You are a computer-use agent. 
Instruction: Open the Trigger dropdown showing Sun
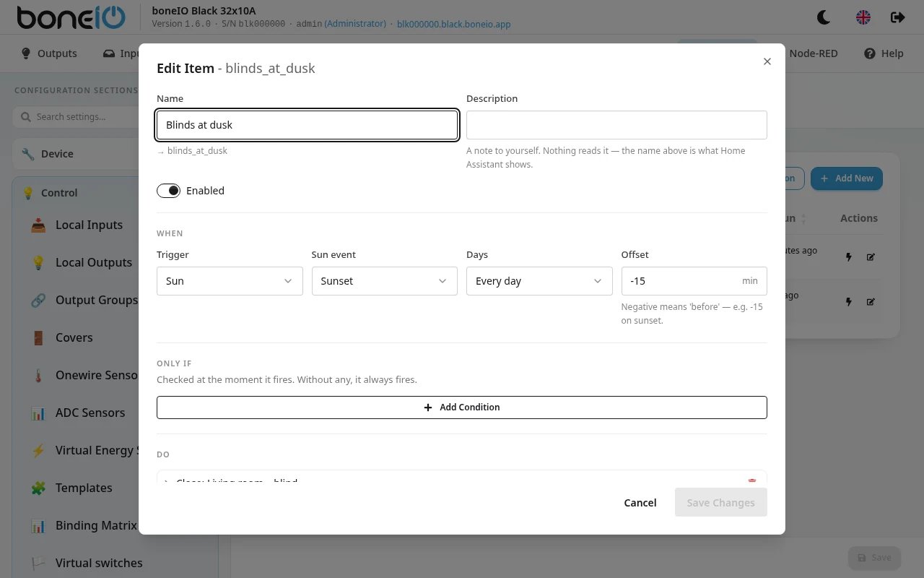[x=230, y=281]
